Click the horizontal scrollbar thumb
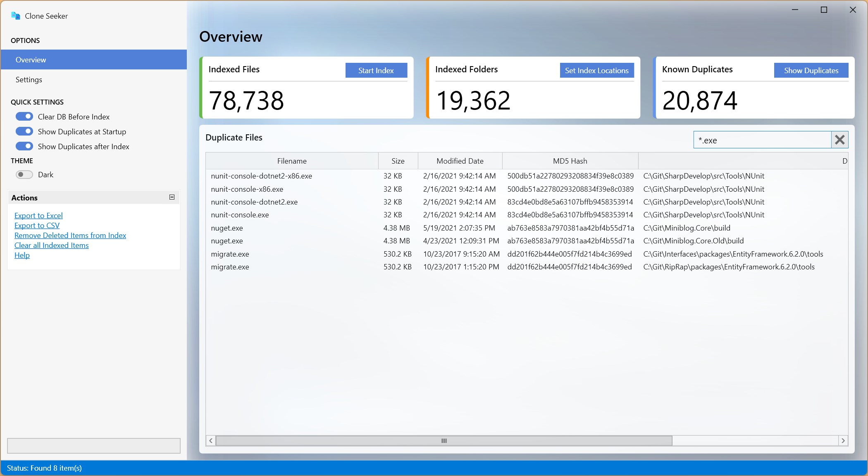The image size is (868, 476). (x=444, y=440)
